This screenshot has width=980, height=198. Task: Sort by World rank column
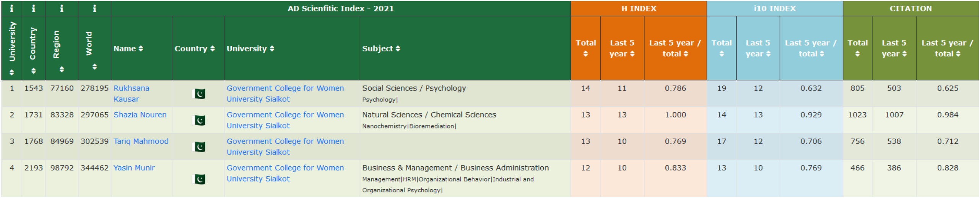point(94,67)
